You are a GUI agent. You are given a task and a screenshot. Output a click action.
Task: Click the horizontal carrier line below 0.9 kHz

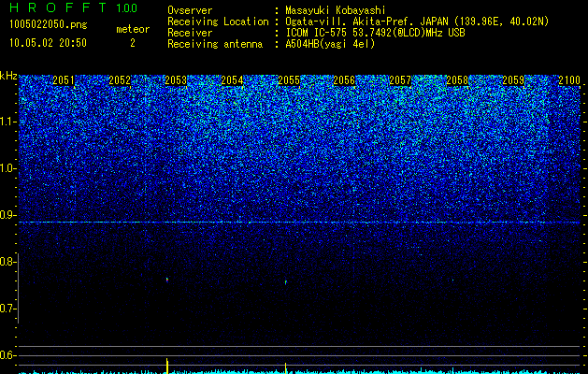coord(299,223)
